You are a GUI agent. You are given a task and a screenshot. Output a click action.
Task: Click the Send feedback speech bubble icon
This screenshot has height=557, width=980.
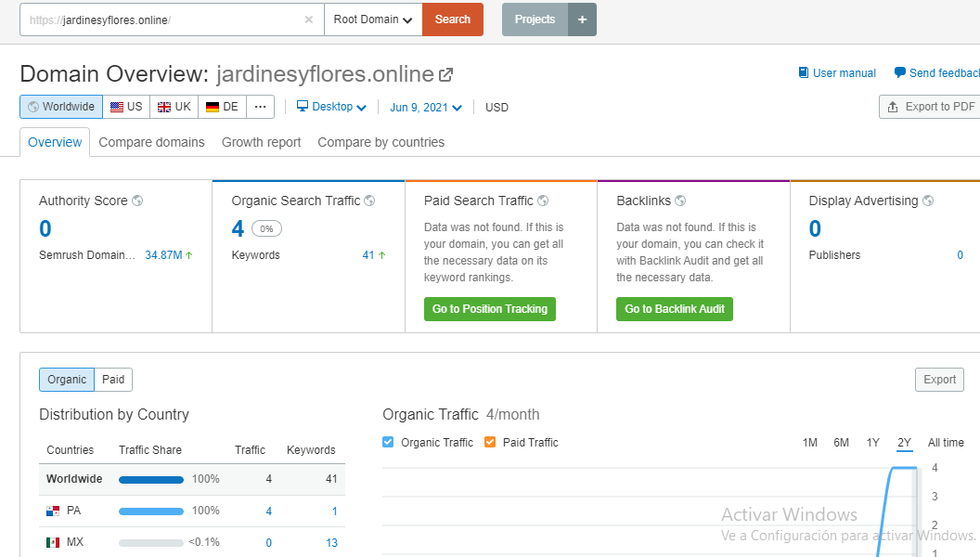click(900, 72)
